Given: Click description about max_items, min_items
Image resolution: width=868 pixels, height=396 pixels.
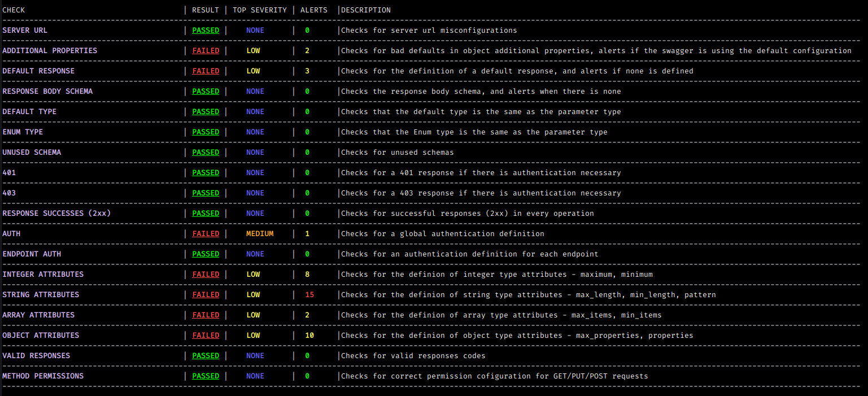Looking at the screenshot, I should tap(501, 315).
